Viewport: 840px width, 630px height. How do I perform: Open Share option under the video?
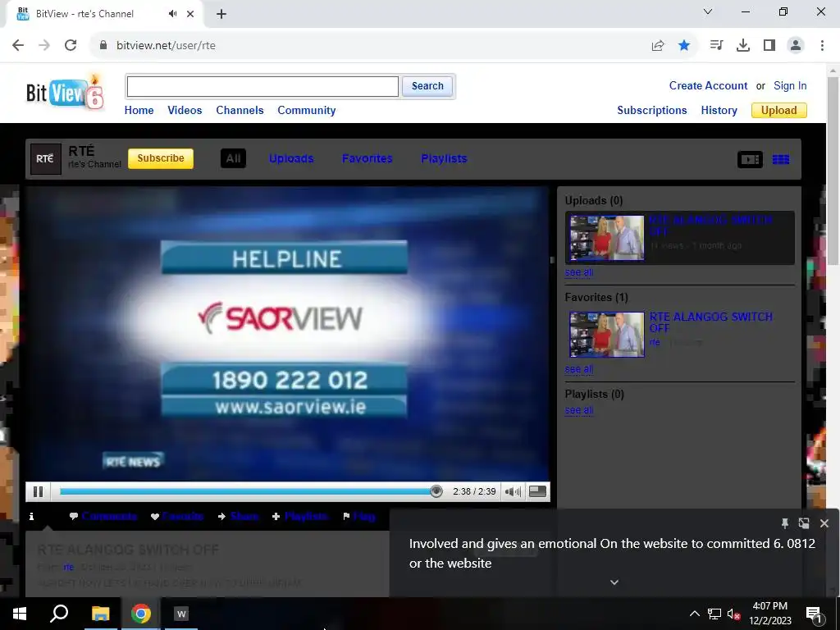coord(239,517)
